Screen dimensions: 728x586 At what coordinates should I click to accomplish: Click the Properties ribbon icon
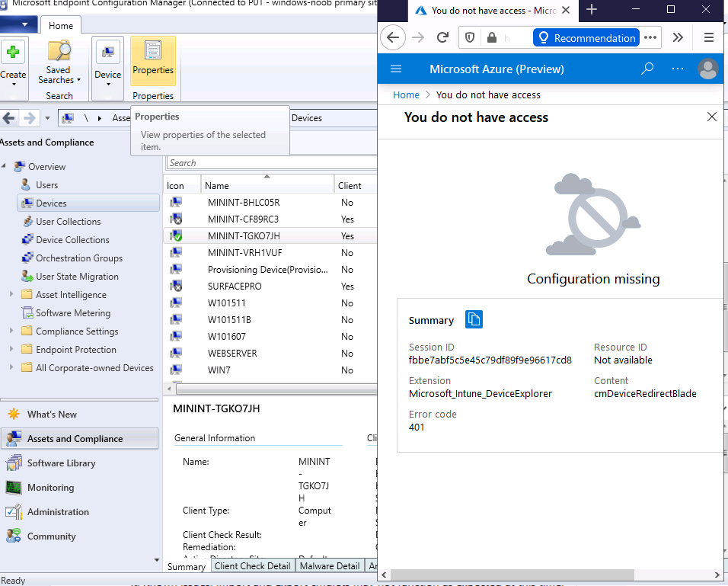[x=153, y=50]
